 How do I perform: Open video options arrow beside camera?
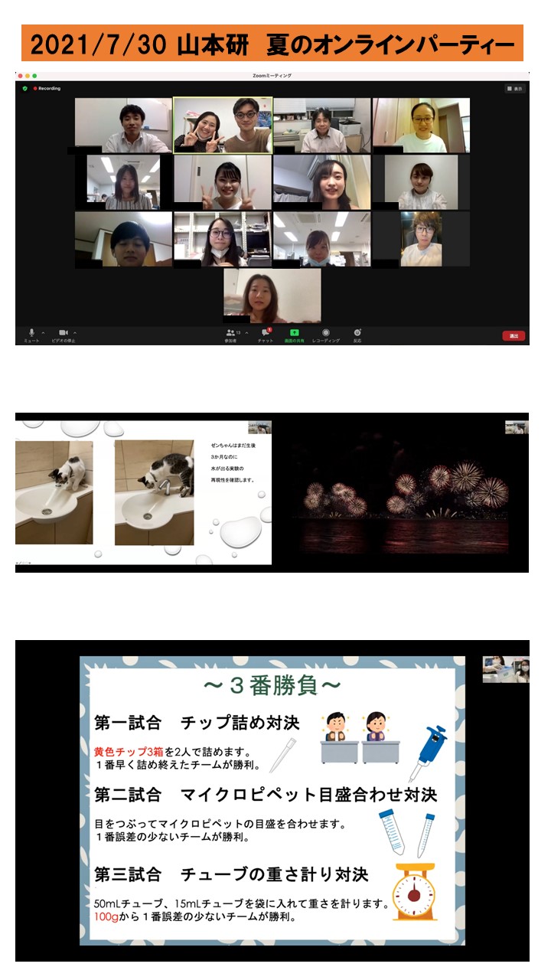coord(75,332)
